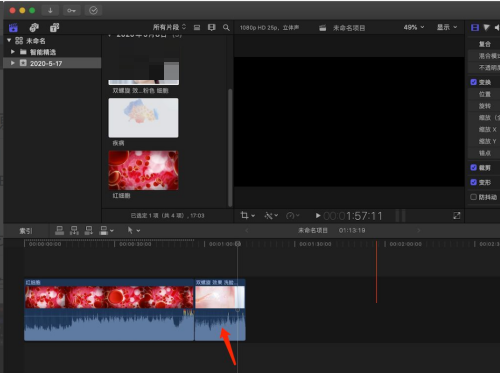Viewport: 500px width, 373px height.
Task: Toggle full screen viewer icon
Action: click(x=457, y=216)
